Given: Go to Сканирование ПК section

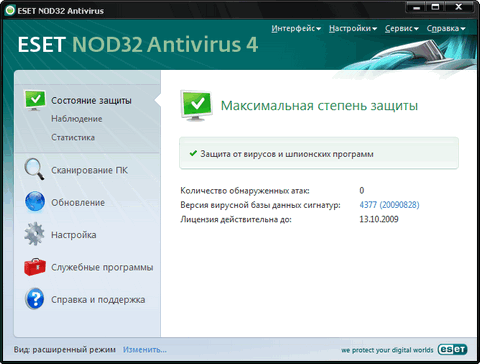Looking at the screenshot, I should coord(89,170).
